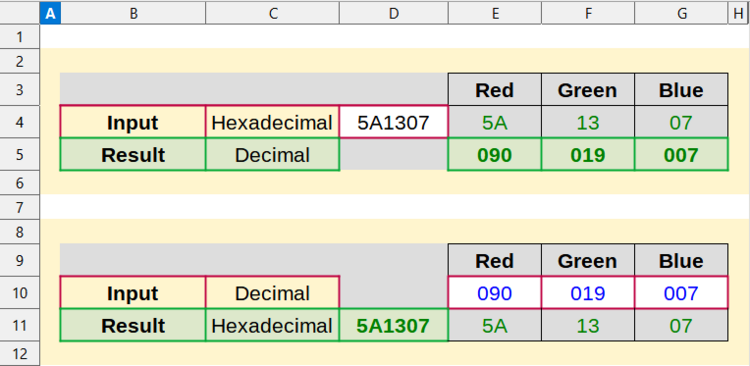Select row 2 header

[20, 61]
